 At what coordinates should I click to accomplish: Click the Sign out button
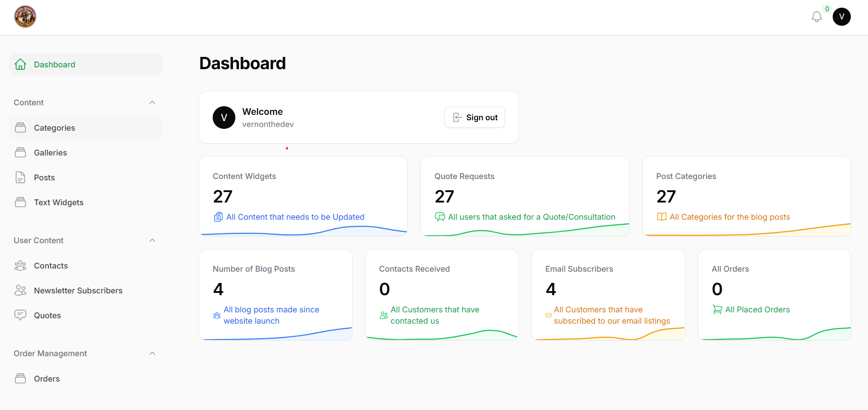pos(474,118)
